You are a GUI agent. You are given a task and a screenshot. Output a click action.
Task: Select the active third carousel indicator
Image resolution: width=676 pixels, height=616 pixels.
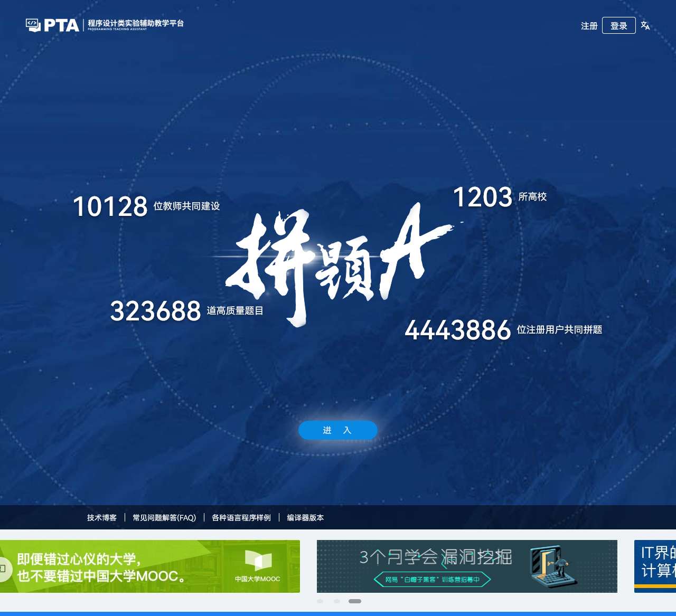[x=355, y=601]
